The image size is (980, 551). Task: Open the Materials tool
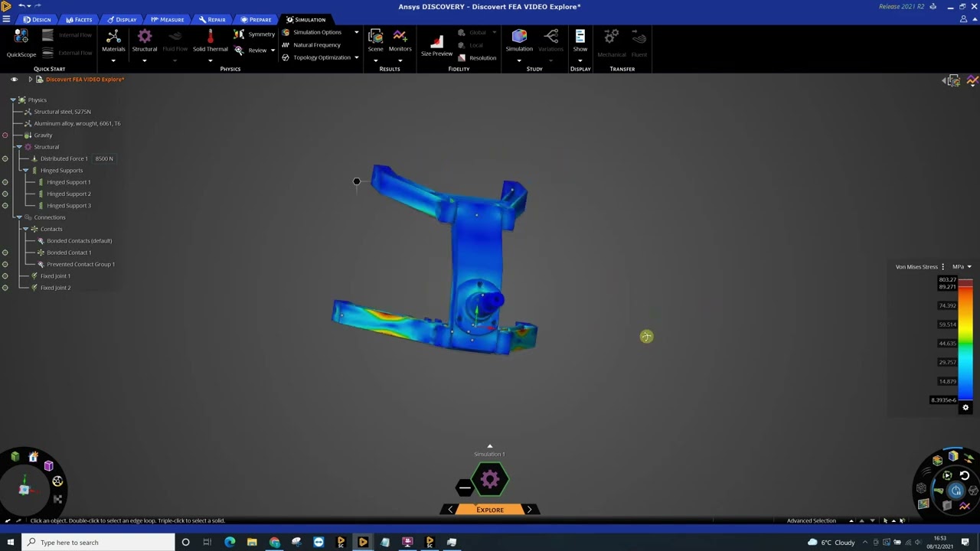[x=113, y=41]
